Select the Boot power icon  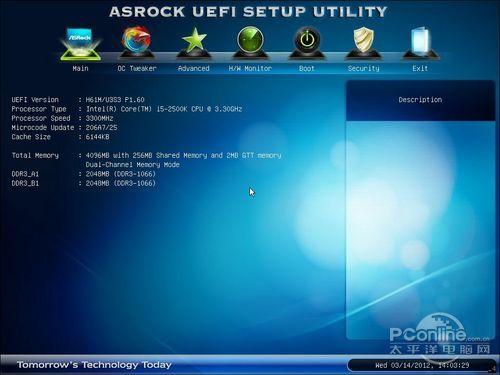pyautogui.click(x=307, y=42)
